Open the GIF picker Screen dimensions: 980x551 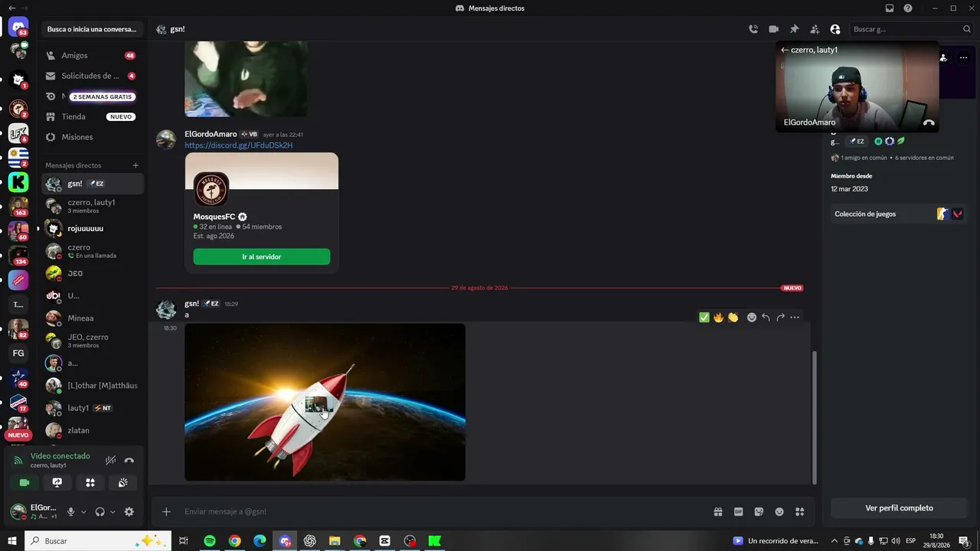pyautogui.click(x=739, y=512)
